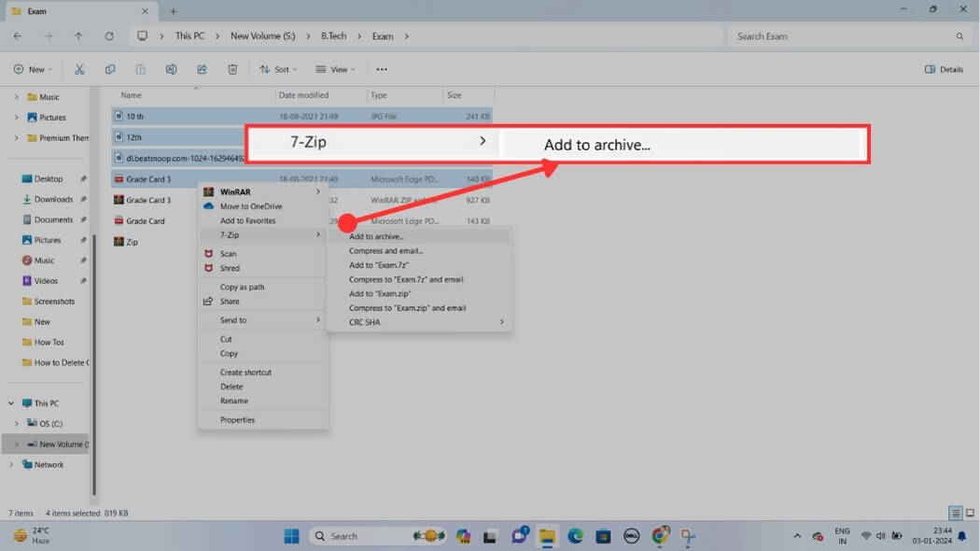Click the Share toolbar icon
This screenshot has height=551, width=980.
coord(202,69)
